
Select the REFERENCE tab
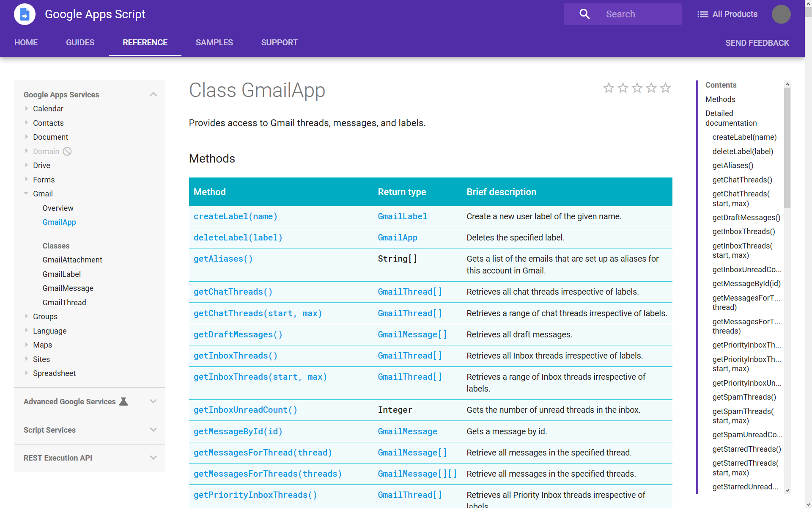click(x=145, y=42)
